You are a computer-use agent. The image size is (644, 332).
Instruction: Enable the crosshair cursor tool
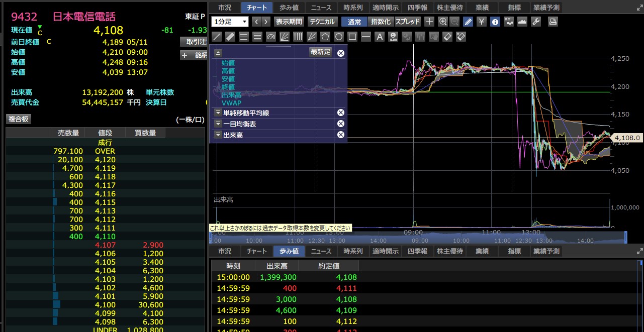click(429, 22)
